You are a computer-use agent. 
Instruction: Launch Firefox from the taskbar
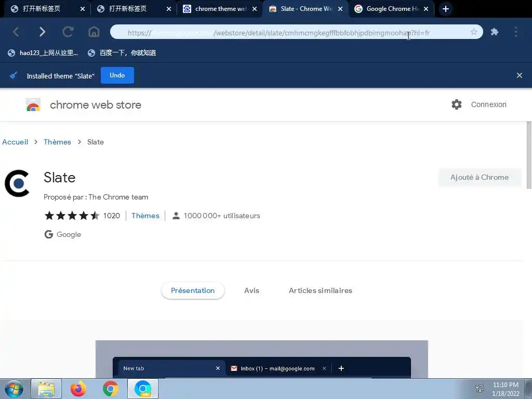[x=78, y=389]
